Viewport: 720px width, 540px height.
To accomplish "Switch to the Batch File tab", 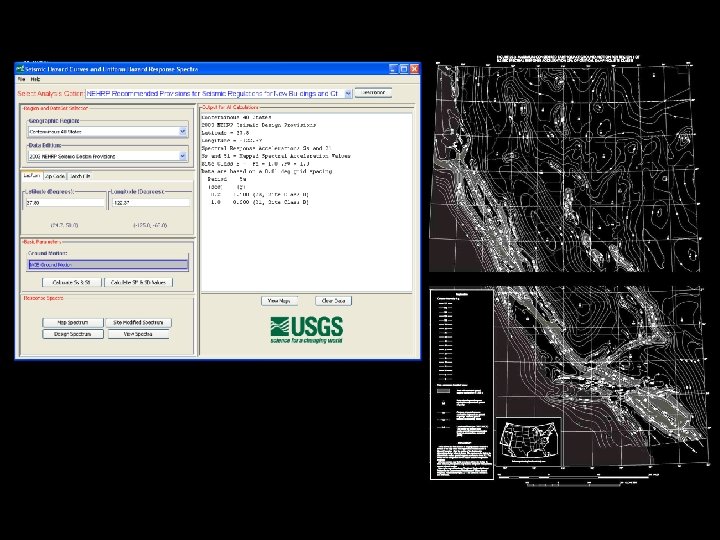I will (x=80, y=176).
